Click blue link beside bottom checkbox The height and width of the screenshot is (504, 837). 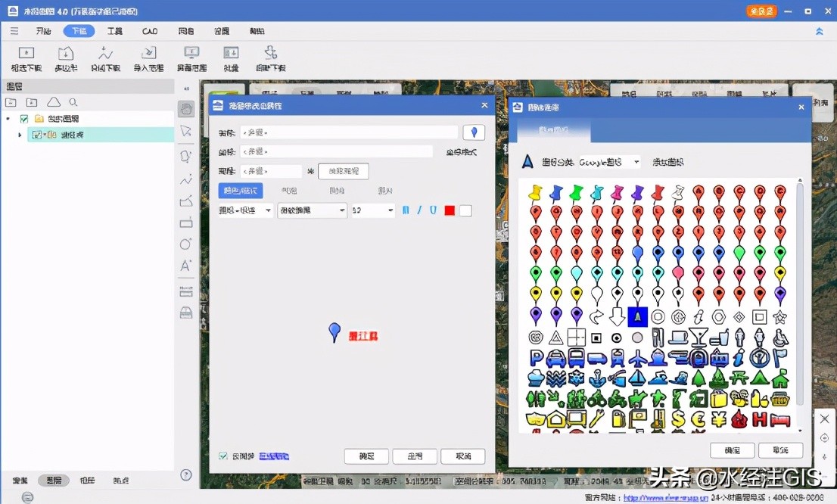[x=274, y=456]
